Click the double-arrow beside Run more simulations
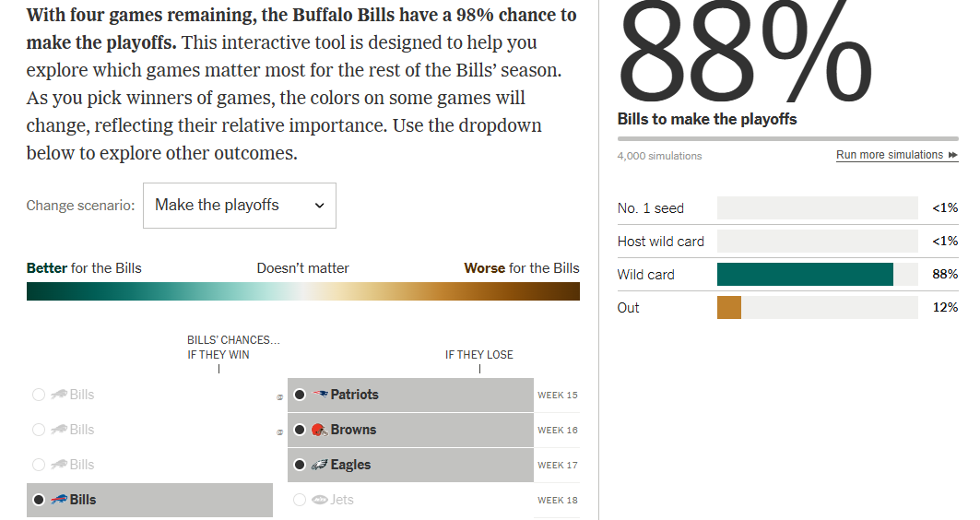980x520 pixels. click(x=952, y=155)
